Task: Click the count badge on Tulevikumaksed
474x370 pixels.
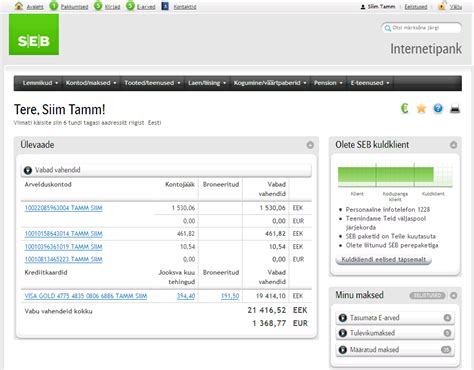Action: tap(447, 333)
